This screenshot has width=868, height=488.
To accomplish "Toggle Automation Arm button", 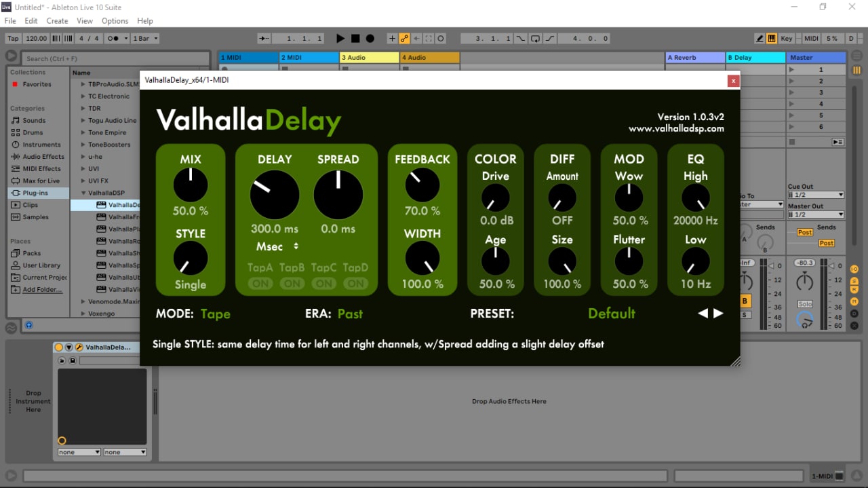I will 404,39.
